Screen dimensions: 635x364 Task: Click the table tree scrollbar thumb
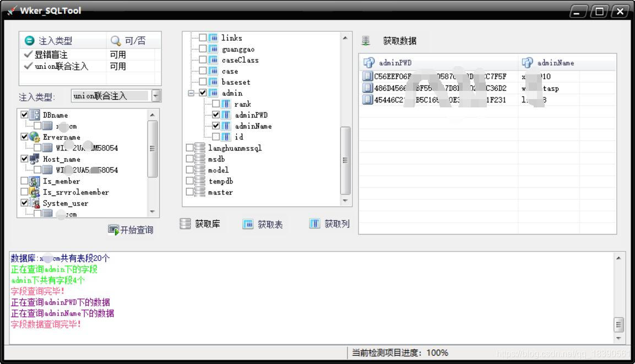click(345, 160)
